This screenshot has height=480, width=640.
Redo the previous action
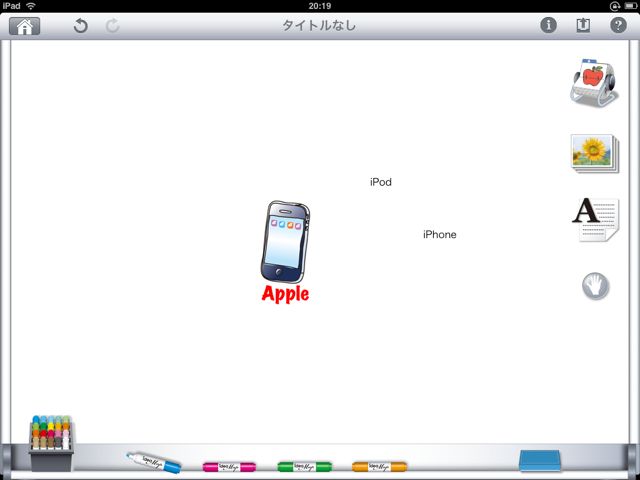[112, 26]
